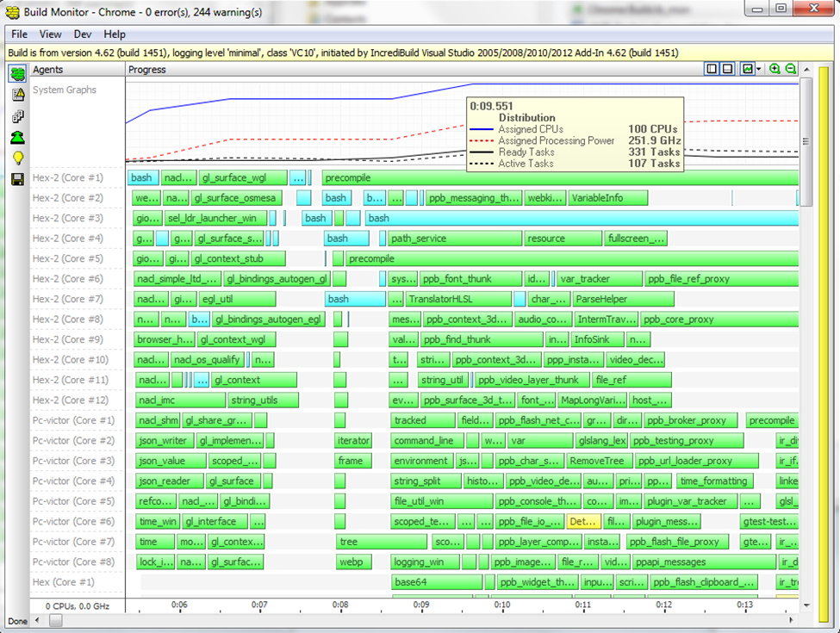The image size is (840, 633).
Task: Toggle the agents side panel layout button
Action: click(712, 69)
